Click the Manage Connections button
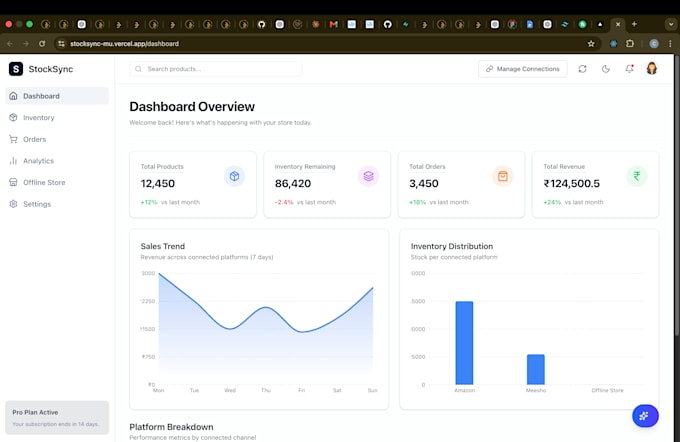This screenshot has height=442, width=680. [x=523, y=69]
